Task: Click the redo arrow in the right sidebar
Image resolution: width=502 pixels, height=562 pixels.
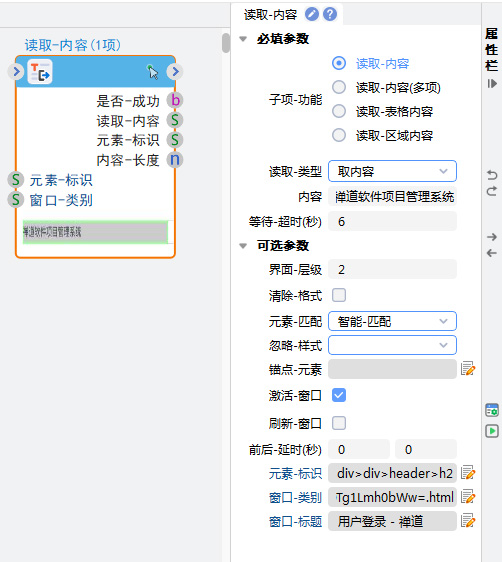Action: coord(492,191)
